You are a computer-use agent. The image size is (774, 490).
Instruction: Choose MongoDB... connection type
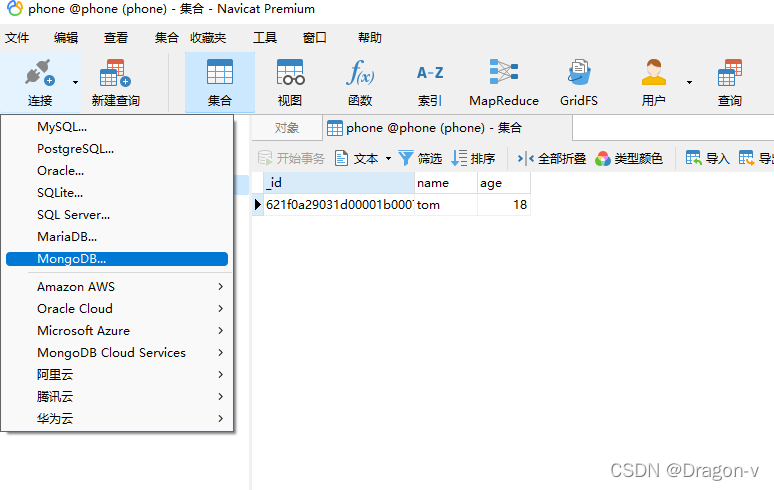117,259
